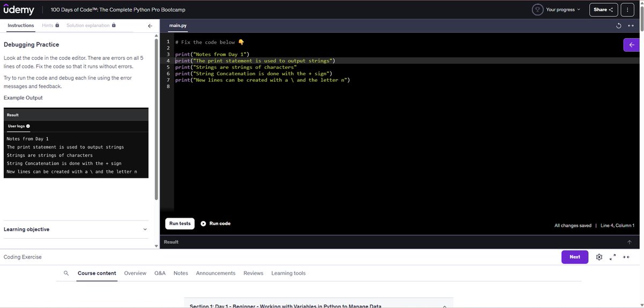Open the Reviews tab

(x=253, y=273)
